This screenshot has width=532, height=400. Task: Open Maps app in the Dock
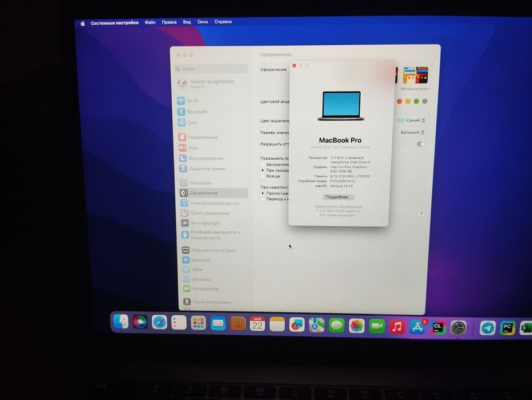(317, 326)
